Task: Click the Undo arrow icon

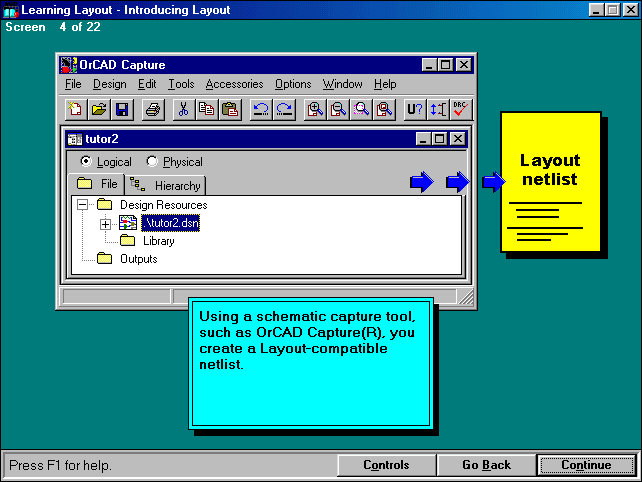Action: (261, 110)
